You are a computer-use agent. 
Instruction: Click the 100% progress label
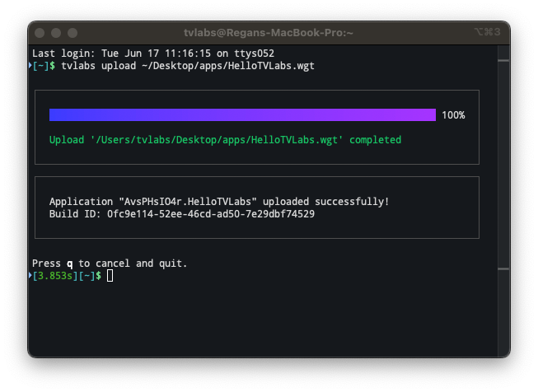click(x=453, y=115)
